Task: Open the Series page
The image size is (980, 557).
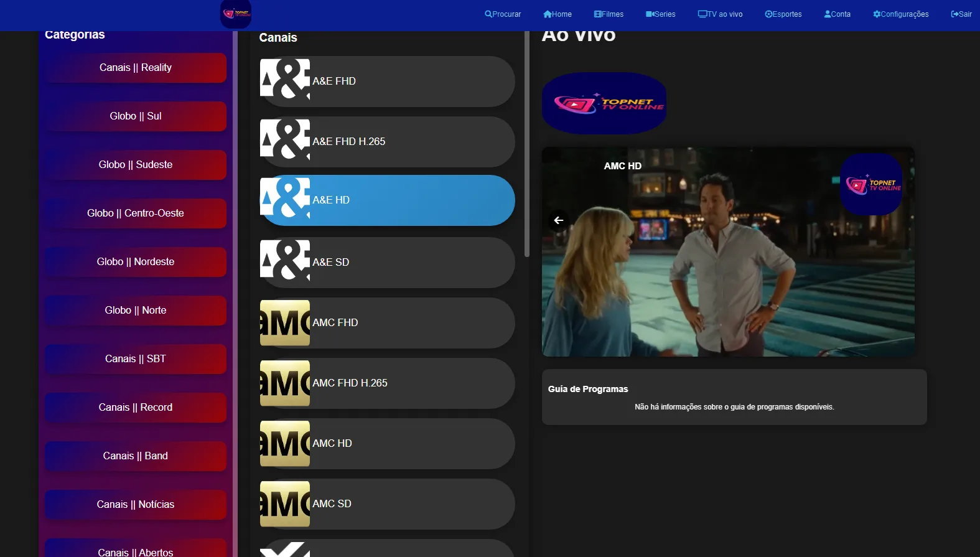Action: coord(660,14)
